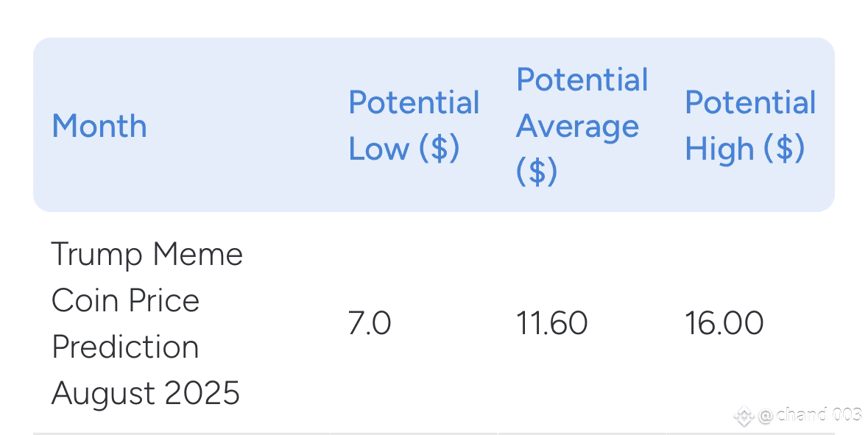The width and height of the screenshot is (868, 435).
Task: Click the word Average in header
Action: [x=577, y=126]
